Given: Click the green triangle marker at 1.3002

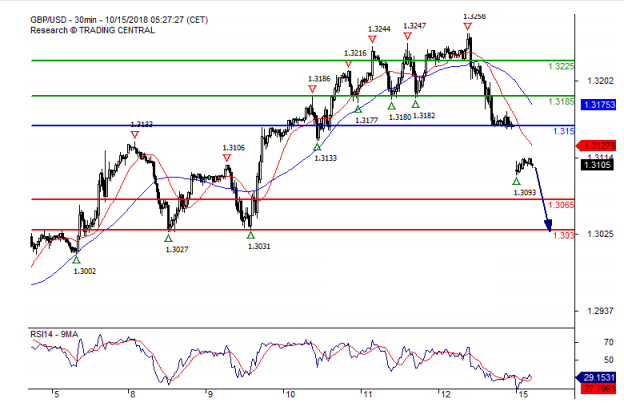Looking at the screenshot, I should click(76, 260).
